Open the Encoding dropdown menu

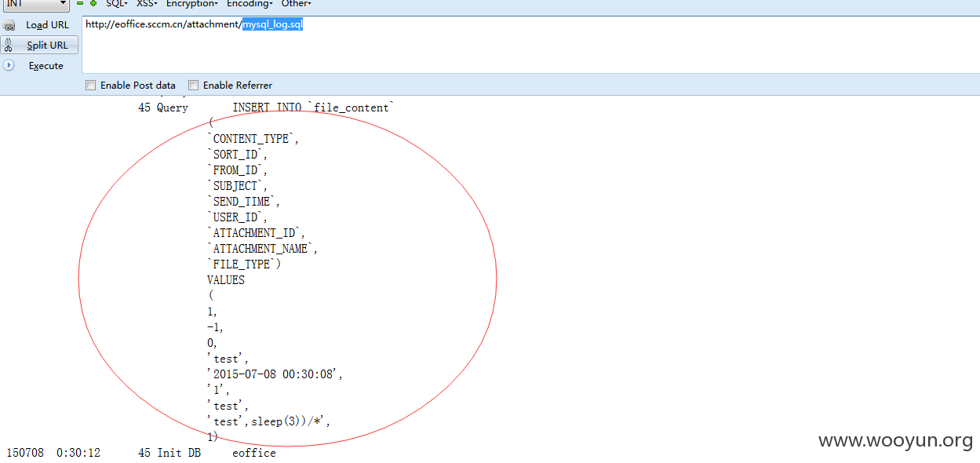(250, 3)
